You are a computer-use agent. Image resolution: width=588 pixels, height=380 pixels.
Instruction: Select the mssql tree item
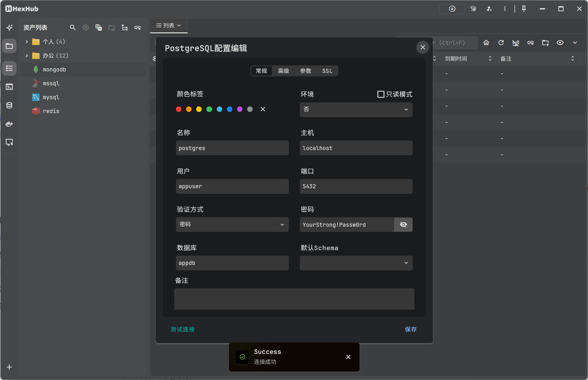(83, 84)
